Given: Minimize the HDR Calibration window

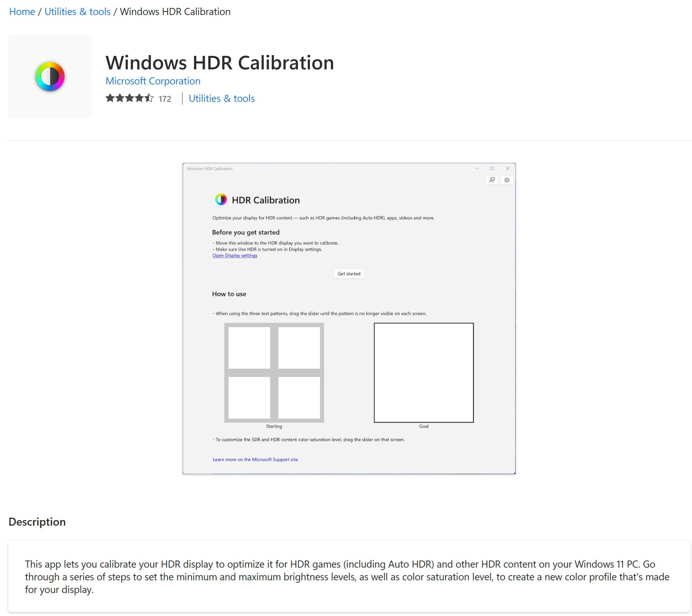Looking at the screenshot, I should [477, 168].
